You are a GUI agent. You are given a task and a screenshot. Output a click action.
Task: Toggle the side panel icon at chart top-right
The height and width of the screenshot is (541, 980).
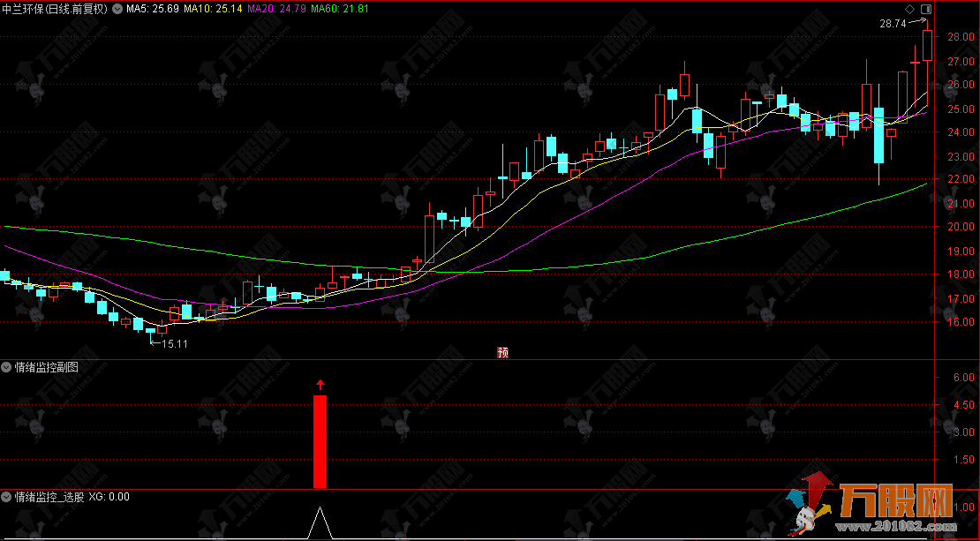(925, 9)
